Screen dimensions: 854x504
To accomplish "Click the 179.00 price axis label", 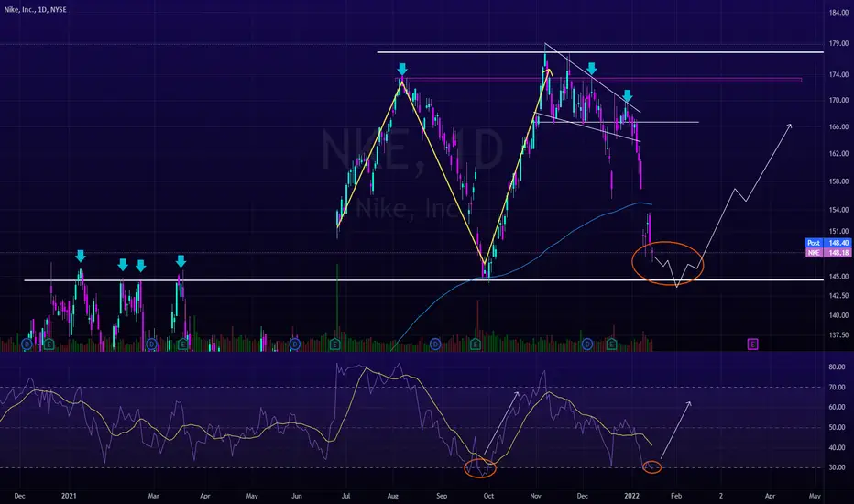I will tap(838, 43).
